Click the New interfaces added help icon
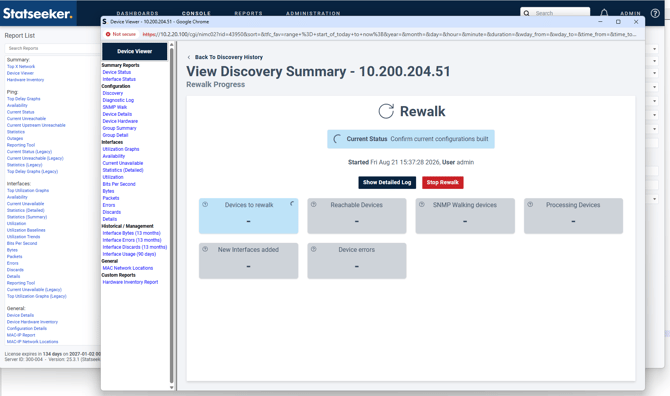This screenshot has width=670, height=396. (205, 249)
